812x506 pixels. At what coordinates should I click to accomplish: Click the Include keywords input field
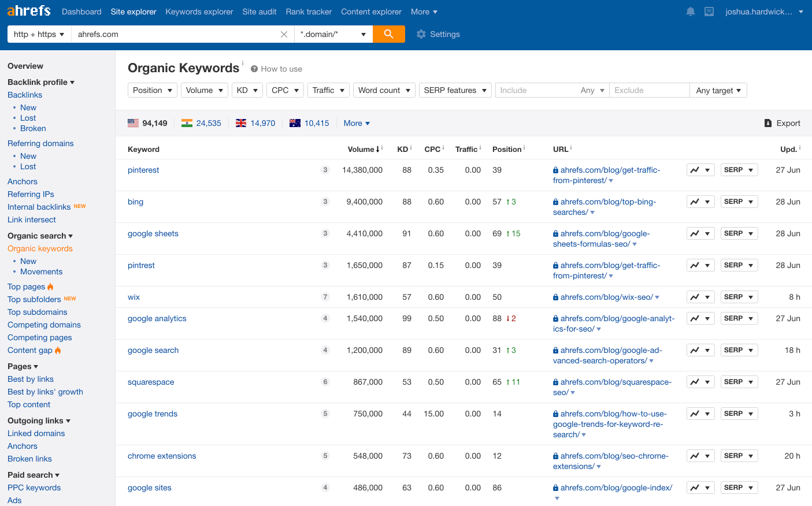click(537, 90)
